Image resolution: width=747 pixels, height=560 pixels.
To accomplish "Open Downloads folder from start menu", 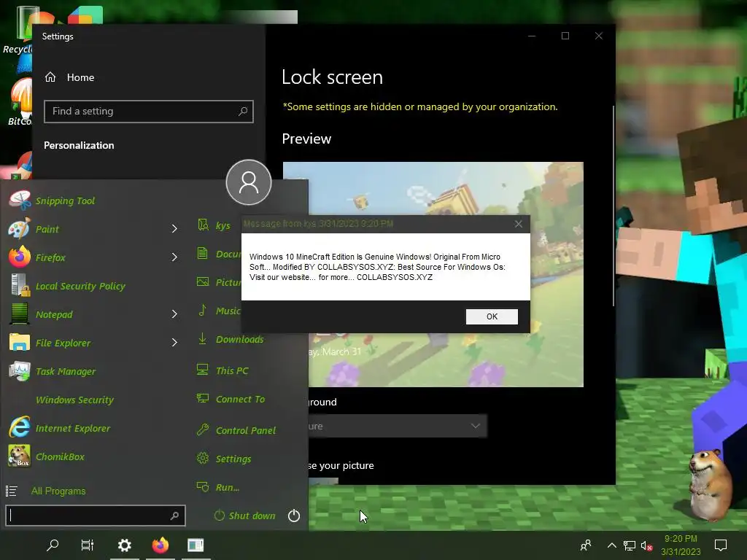I will (231, 339).
